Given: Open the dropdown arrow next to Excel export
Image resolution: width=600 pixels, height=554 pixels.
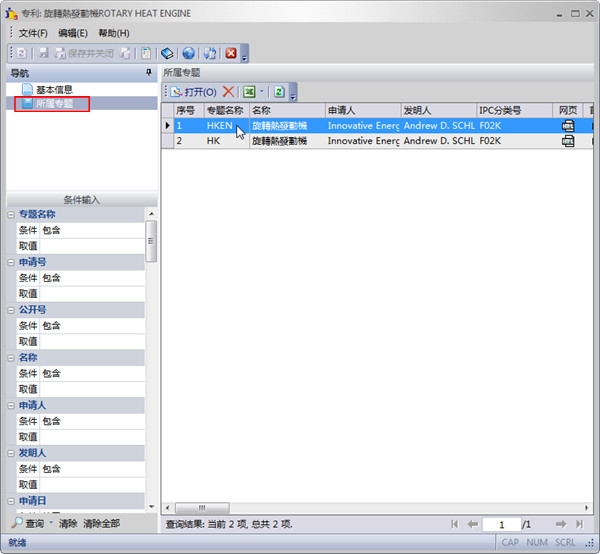Looking at the screenshot, I should click(262, 91).
